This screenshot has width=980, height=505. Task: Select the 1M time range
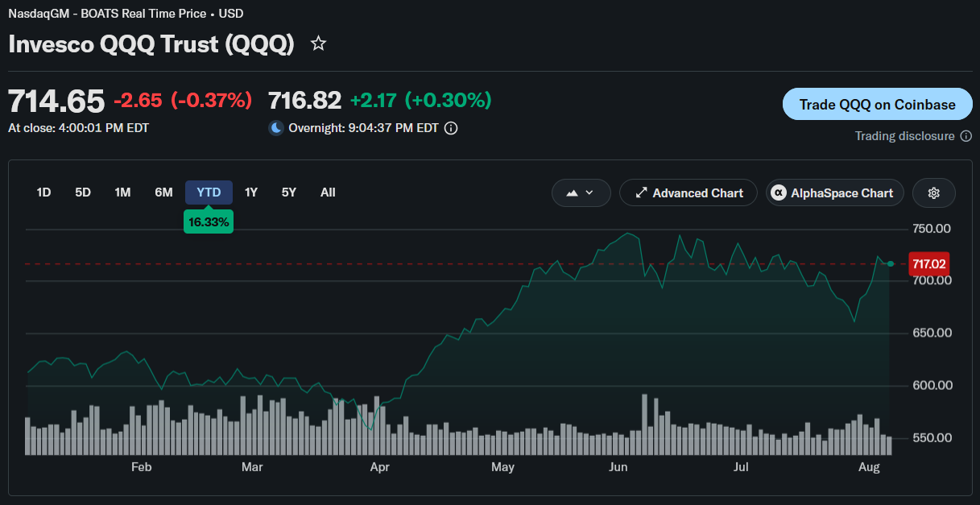click(x=122, y=192)
